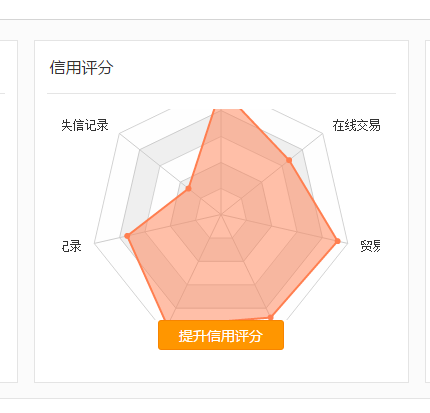Click the data point on the 在线交易 axis
The image size is (430, 413).
click(289, 160)
